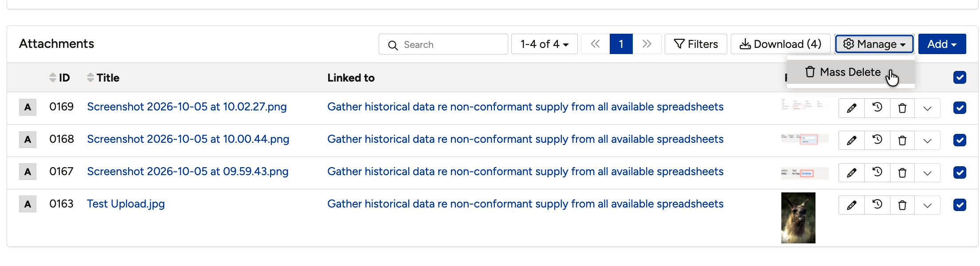Edit Test Upload.jpg with pencil icon
This screenshot has width=980, height=266.
[x=851, y=205]
